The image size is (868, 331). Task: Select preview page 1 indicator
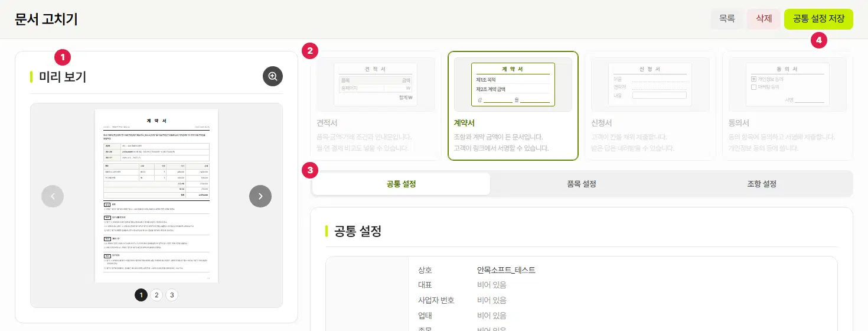pyautogui.click(x=141, y=294)
